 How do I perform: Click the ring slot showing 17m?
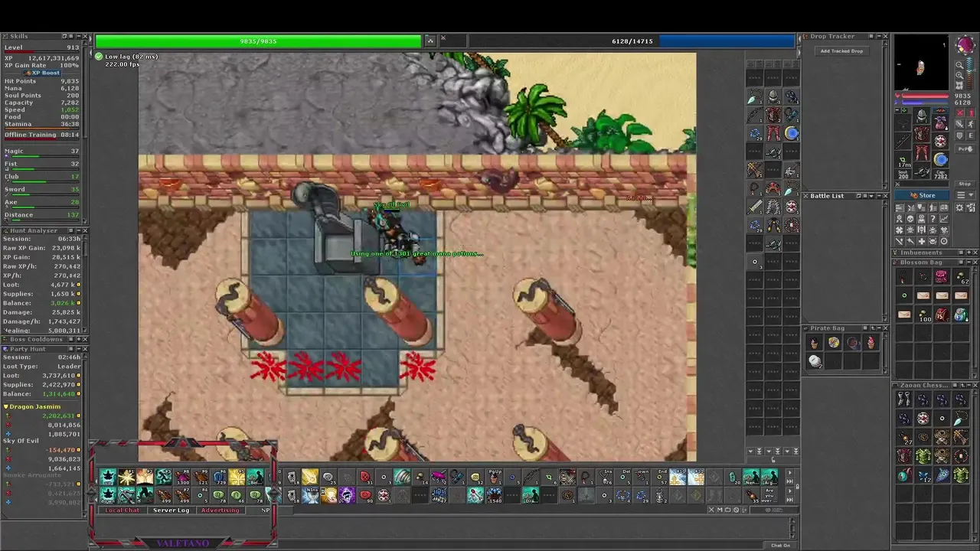(x=903, y=160)
